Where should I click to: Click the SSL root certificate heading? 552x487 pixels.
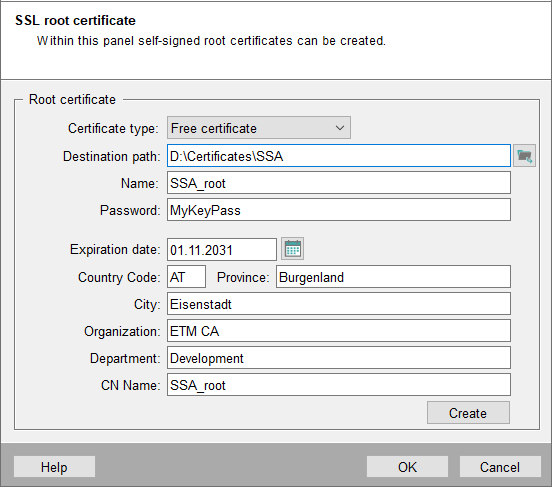75,20
